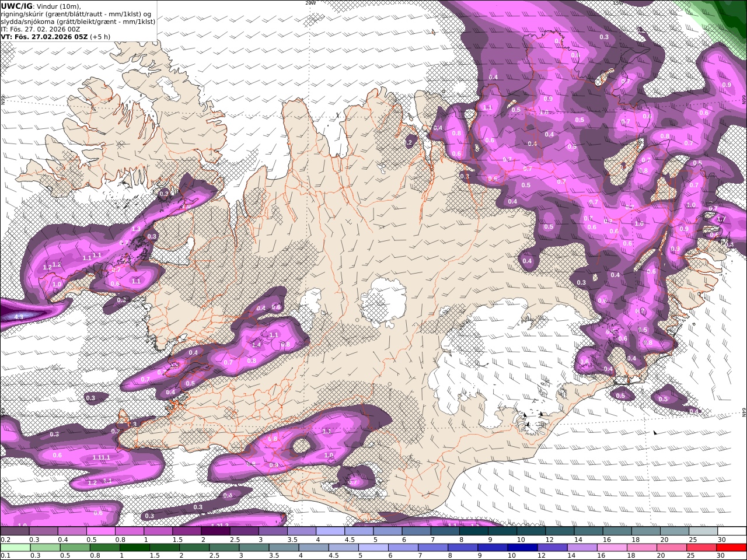Click the pale lavender snow-scale swatch starting at 4
The width and height of the screenshot is (747, 560).
(330, 531)
